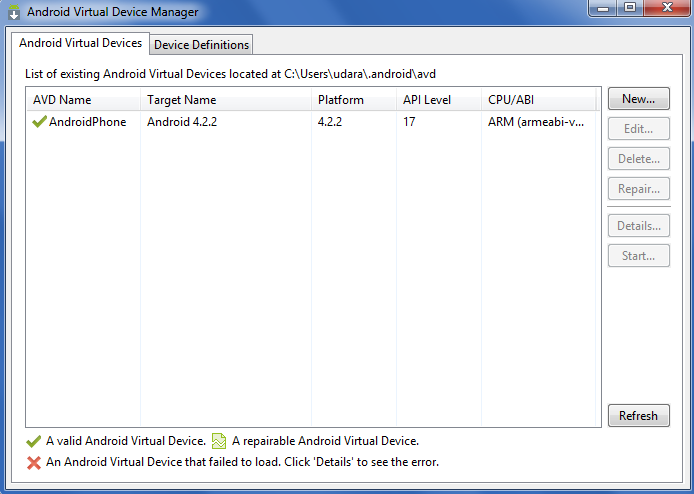694x494 pixels.
Task: Click the API Level column header
Action: point(439,100)
